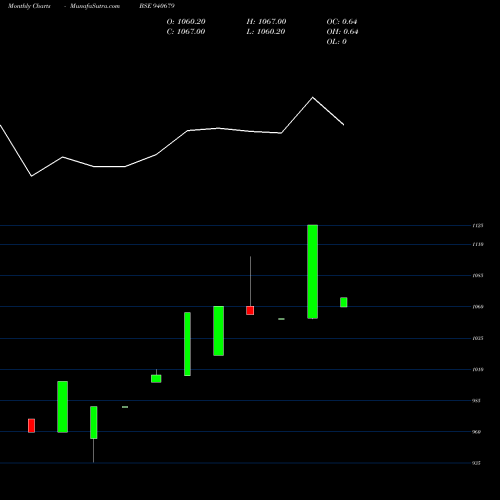Click the OC: 0.64 reading

(342, 22)
